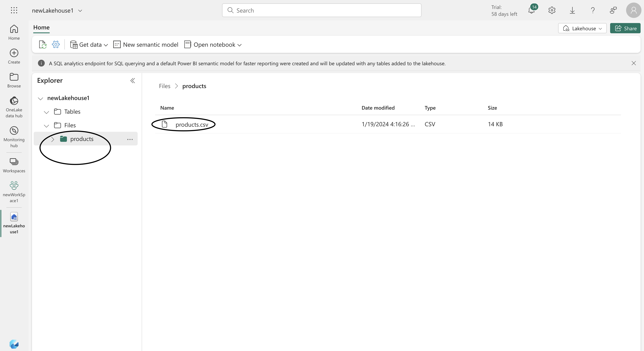Click New semantic model
This screenshot has width=644, height=351.
146,45
